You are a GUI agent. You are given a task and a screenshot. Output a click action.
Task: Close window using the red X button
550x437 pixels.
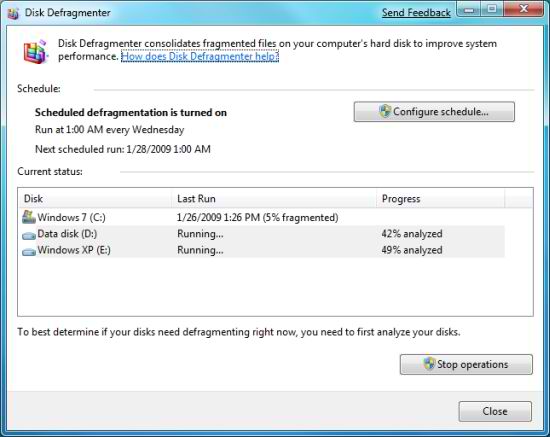(524, 9)
